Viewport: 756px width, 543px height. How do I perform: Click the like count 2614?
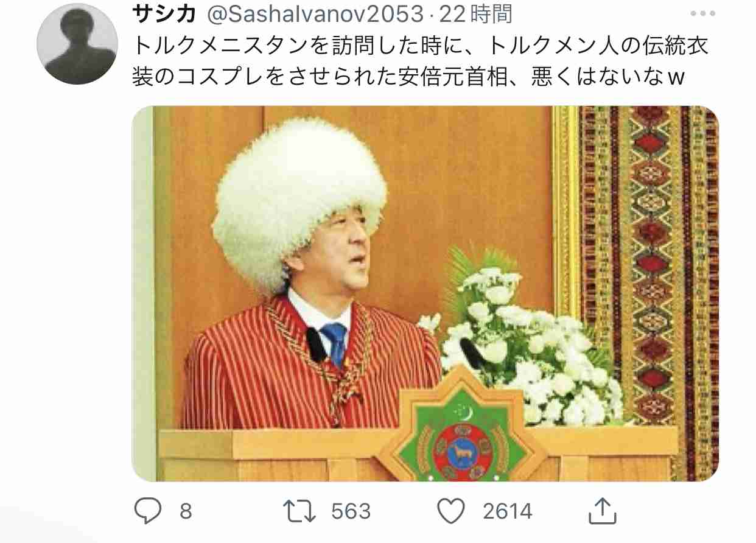point(508,511)
